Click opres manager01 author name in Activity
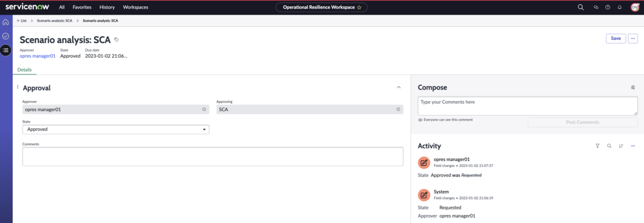The height and width of the screenshot is (223, 644). pyautogui.click(x=451, y=159)
